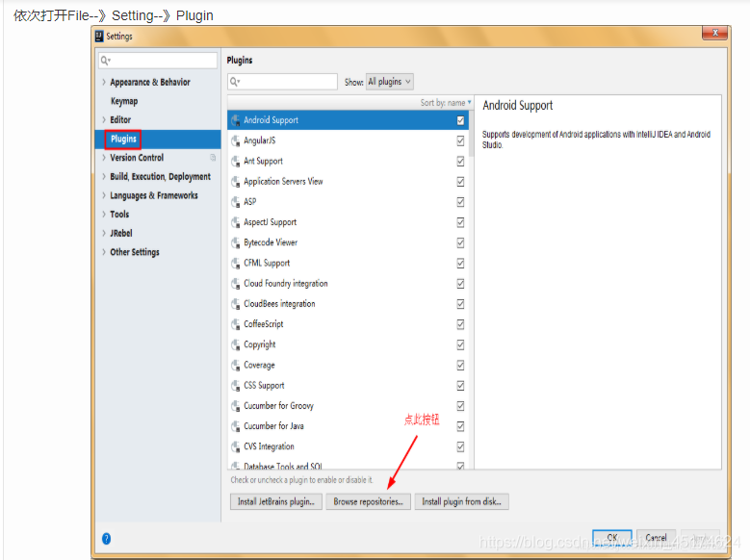750x560 pixels.
Task: Click the CSS Support plugin icon
Action: tap(236, 386)
